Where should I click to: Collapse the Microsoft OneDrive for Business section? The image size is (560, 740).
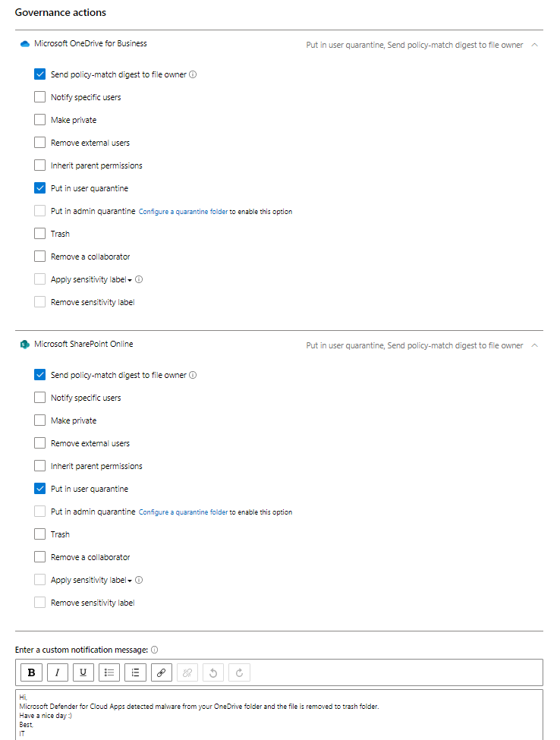pos(535,45)
